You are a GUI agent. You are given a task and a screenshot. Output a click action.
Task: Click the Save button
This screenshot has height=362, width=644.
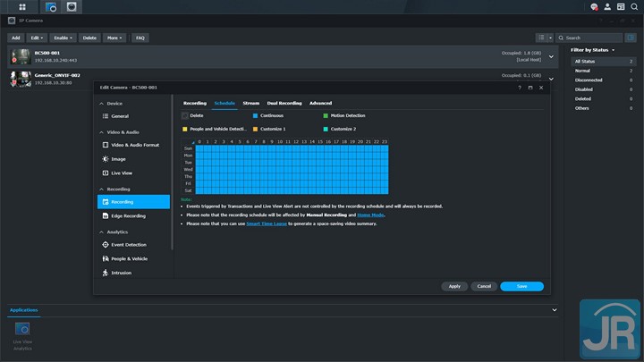pyautogui.click(x=521, y=286)
